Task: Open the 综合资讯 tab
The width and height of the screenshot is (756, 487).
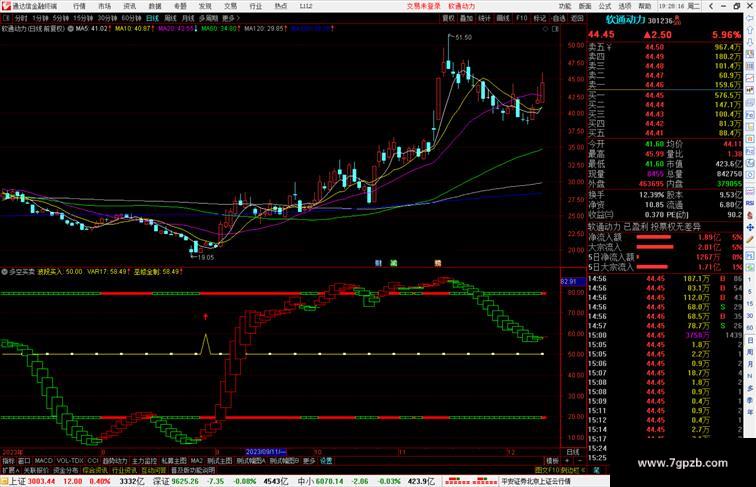Action: tap(95, 470)
